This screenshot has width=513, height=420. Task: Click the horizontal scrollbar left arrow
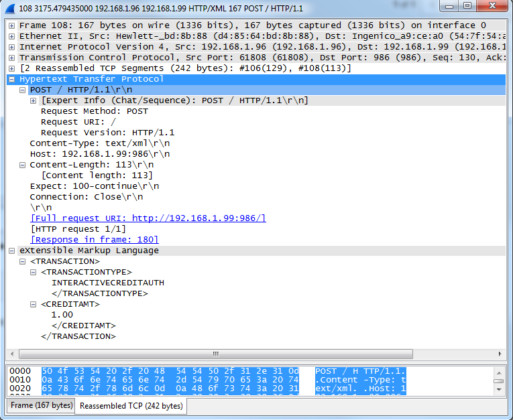point(12,354)
